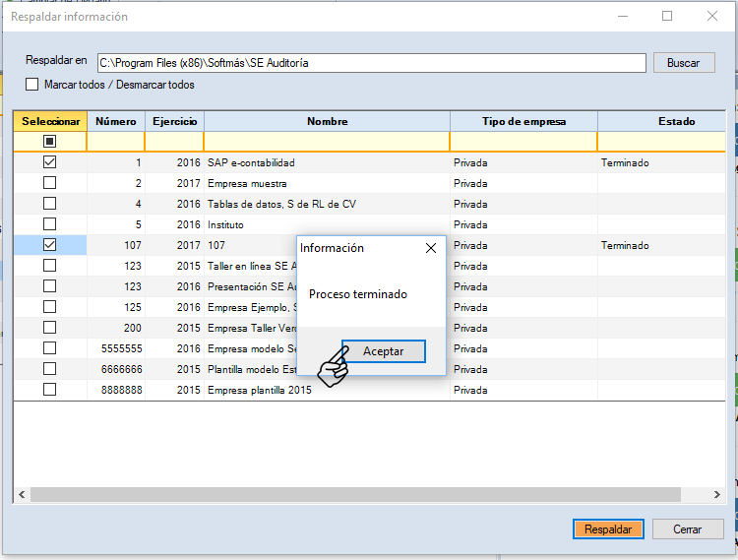Tick the Instituto row checkbox
Viewport: 738px width, 560px height.
coord(49,224)
